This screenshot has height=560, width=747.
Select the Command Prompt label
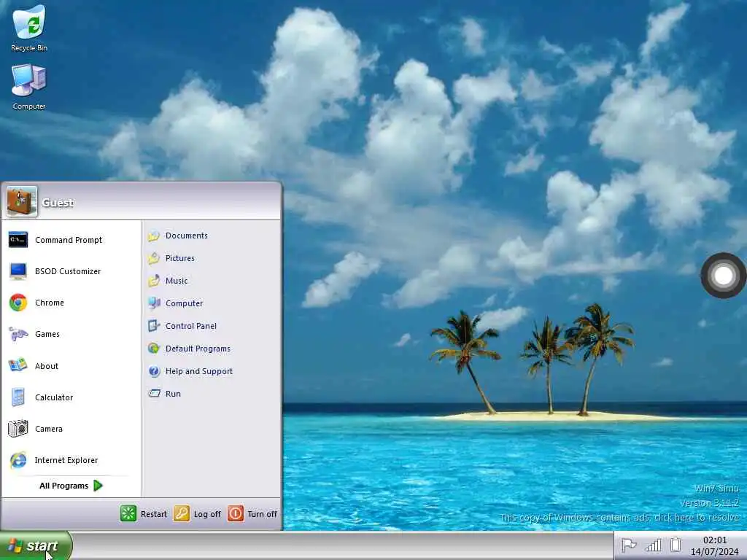69,240
